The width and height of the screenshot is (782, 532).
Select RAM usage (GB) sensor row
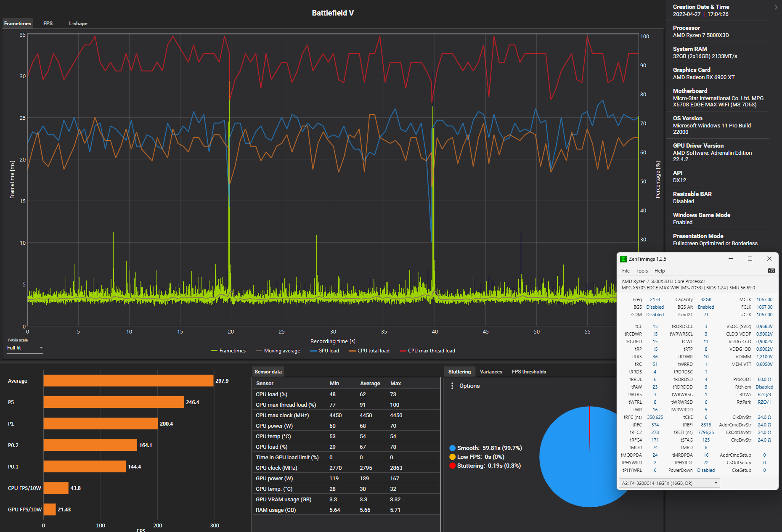click(346, 510)
